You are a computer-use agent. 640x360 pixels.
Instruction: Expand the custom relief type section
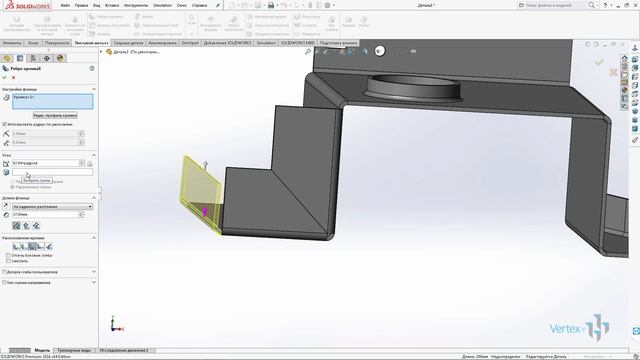pyautogui.click(x=93, y=282)
